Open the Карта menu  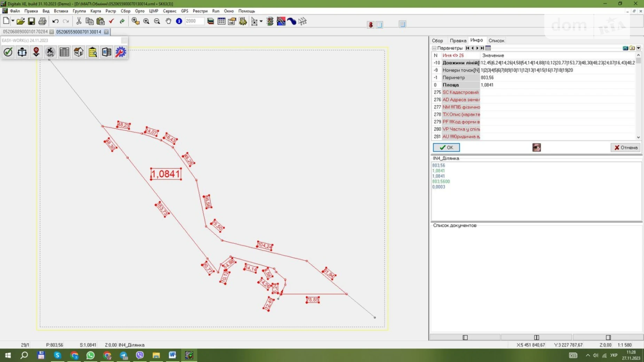pyautogui.click(x=95, y=11)
